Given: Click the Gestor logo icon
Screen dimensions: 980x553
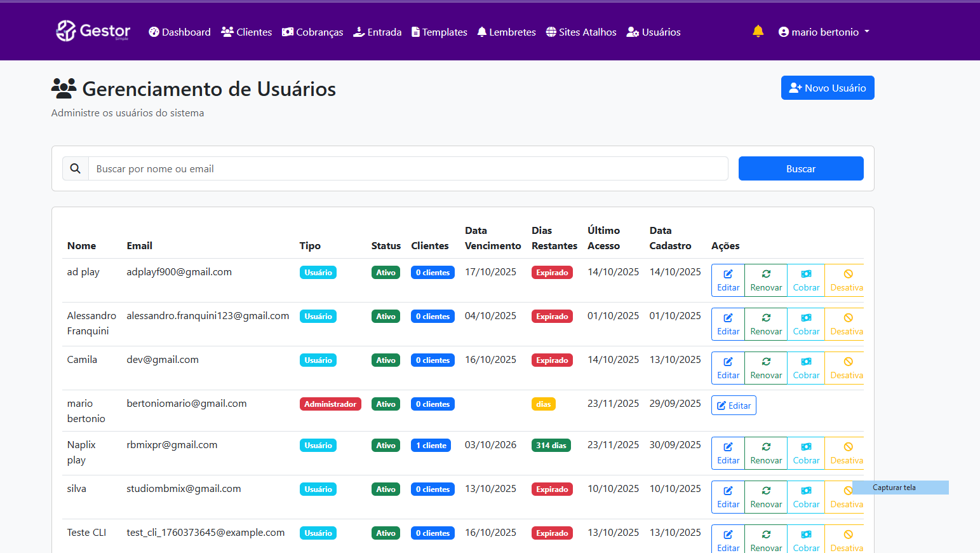Looking at the screenshot, I should 65,31.
